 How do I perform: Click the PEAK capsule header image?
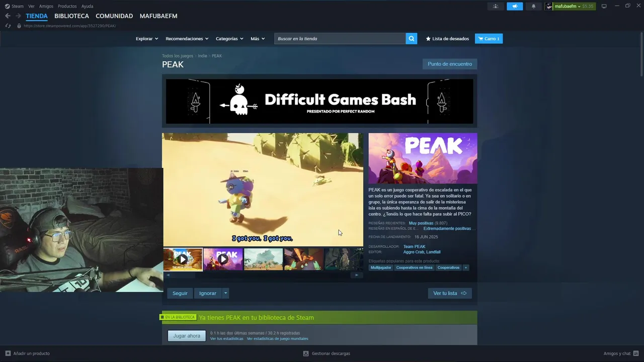click(423, 158)
